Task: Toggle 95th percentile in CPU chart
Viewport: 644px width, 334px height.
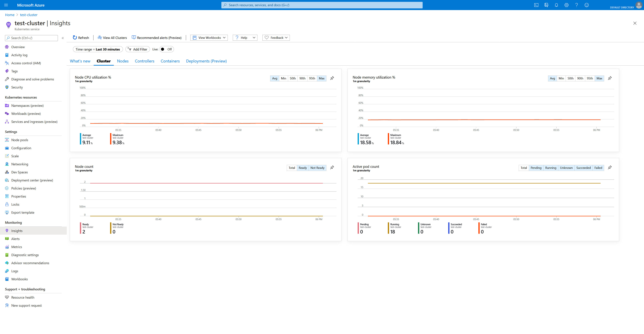Action: tap(312, 78)
